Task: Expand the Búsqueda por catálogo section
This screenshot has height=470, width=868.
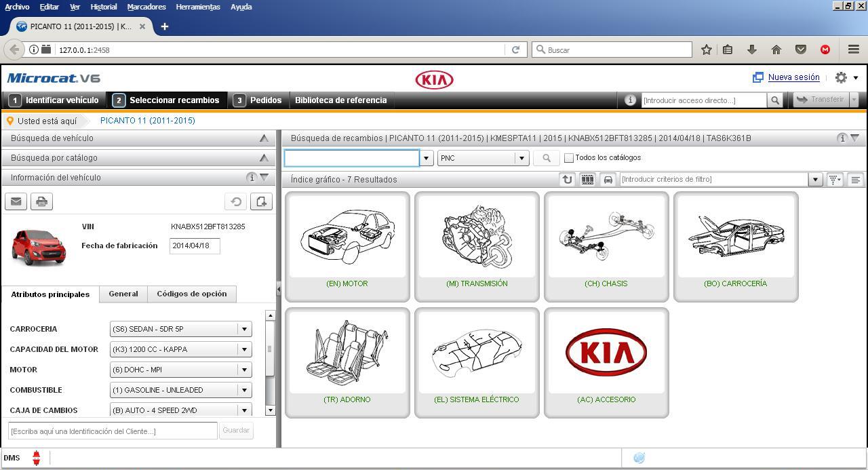Action: coord(264,158)
